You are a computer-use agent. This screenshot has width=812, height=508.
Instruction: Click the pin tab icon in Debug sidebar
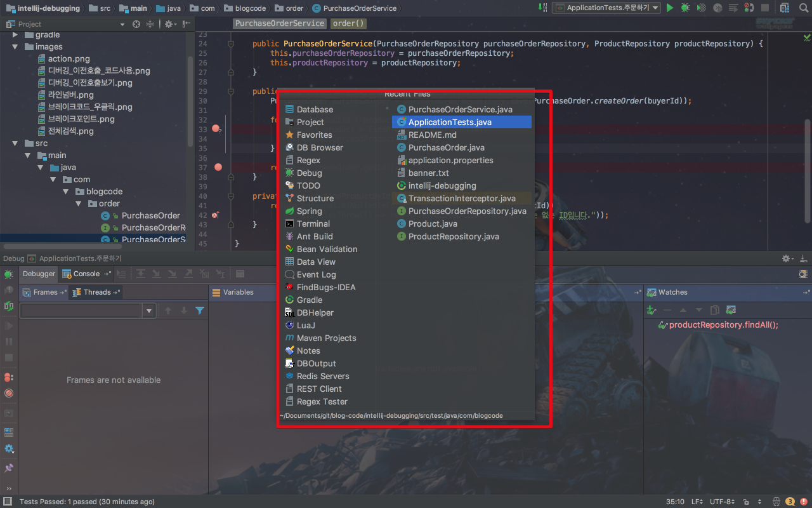click(x=9, y=468)
